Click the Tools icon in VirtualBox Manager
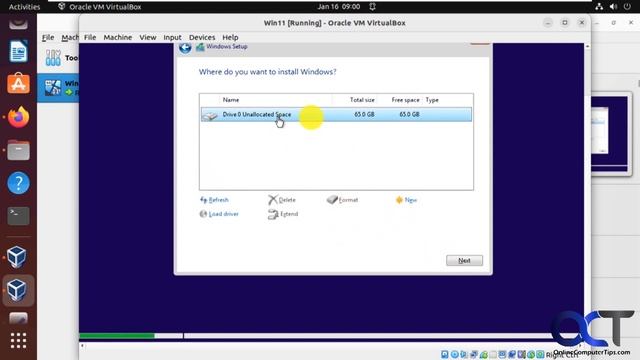This screenshot has height=360, width=640. (53, 58)
